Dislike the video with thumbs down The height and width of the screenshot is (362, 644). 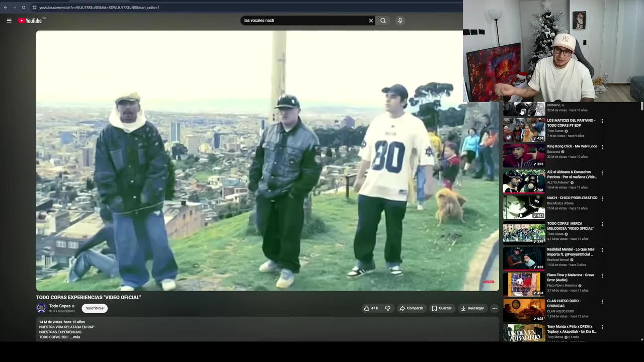pyautogui.click(x=387, y=308)
